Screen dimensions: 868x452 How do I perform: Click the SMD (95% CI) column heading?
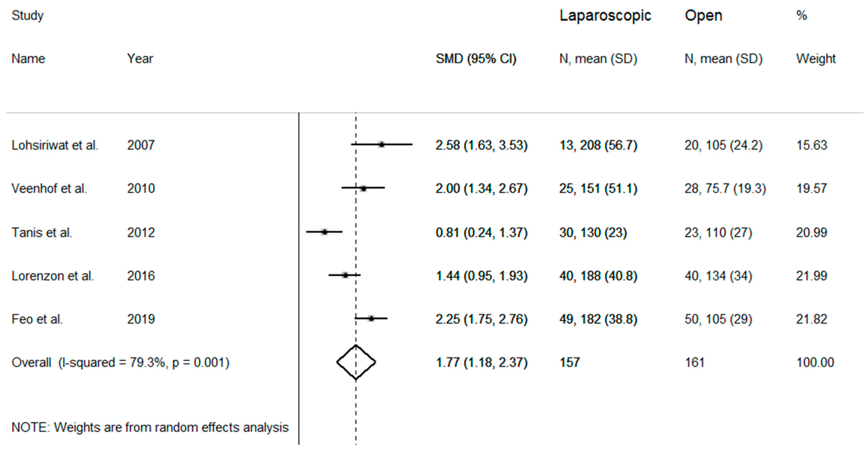tap(476, 59)
